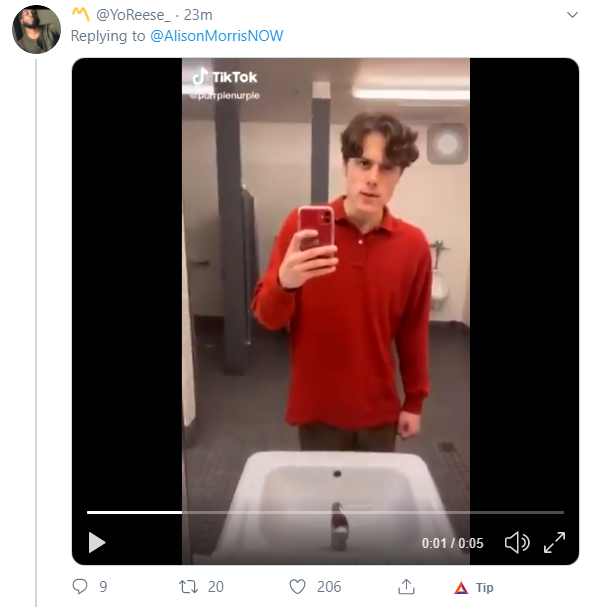
Task: Click the retweet count 20
Action: 215,587
